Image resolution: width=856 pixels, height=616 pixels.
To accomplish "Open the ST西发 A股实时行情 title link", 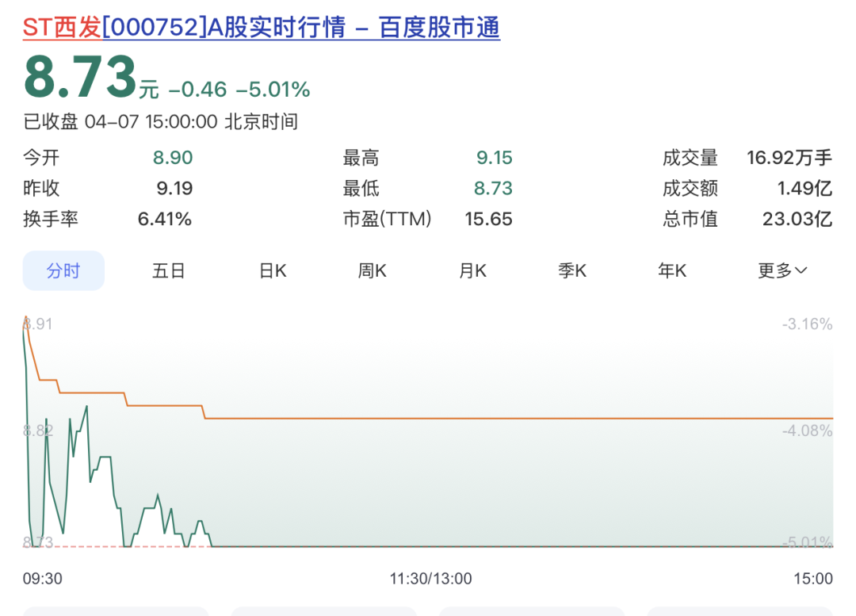I will pyautogui.click(x=262, y=28).
